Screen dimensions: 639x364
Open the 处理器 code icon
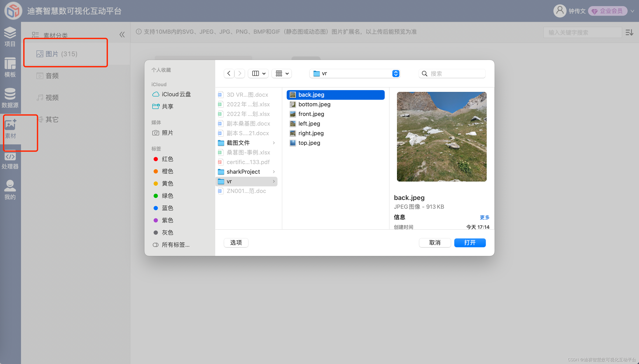tap(10, 159)
